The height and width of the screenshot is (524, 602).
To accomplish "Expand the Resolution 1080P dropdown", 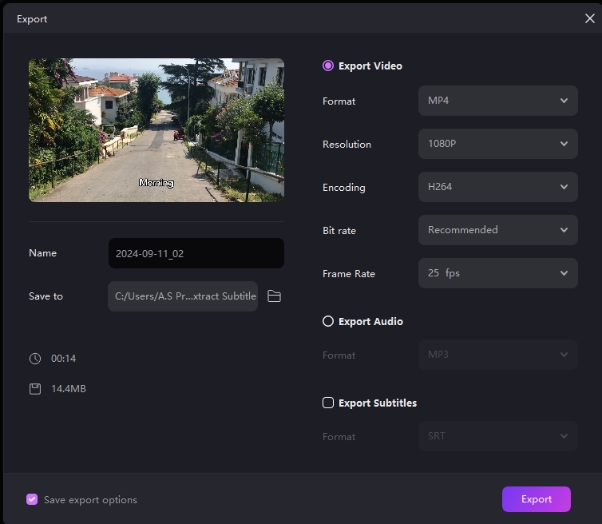I will pyautogui.click(x=497, y=144).
